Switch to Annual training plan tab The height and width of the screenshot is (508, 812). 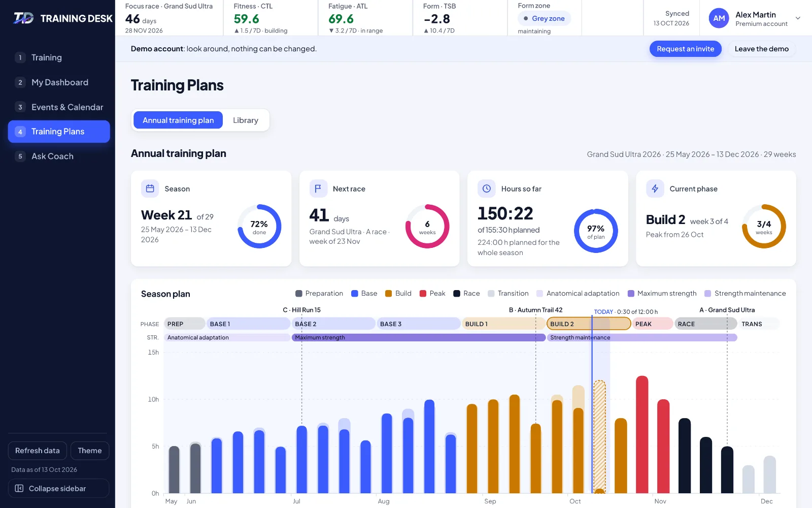coord(178,120)
